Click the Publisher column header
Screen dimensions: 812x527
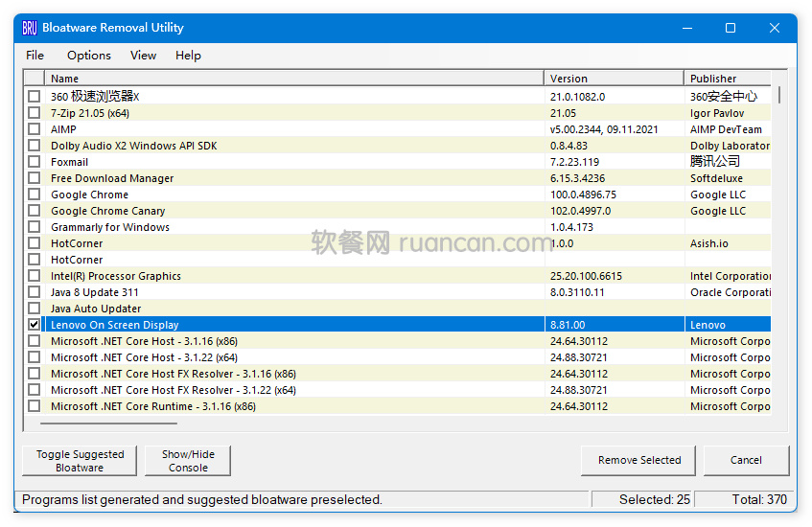729,79
